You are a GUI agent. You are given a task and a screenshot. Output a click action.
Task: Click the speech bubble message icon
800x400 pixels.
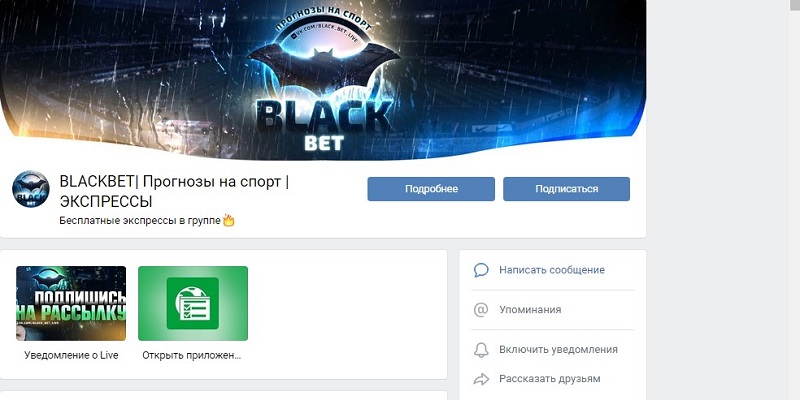[481, 270]
